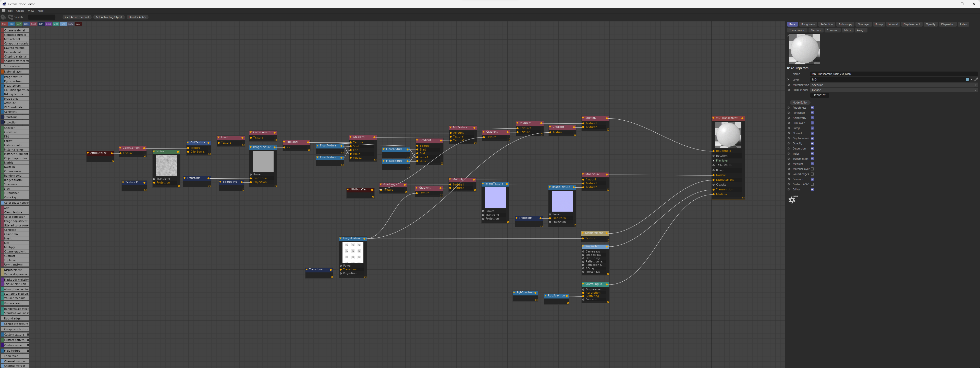980x368 pixels.
Task: Enable the Custom AOV checkbox
Action: pos(812,184)
